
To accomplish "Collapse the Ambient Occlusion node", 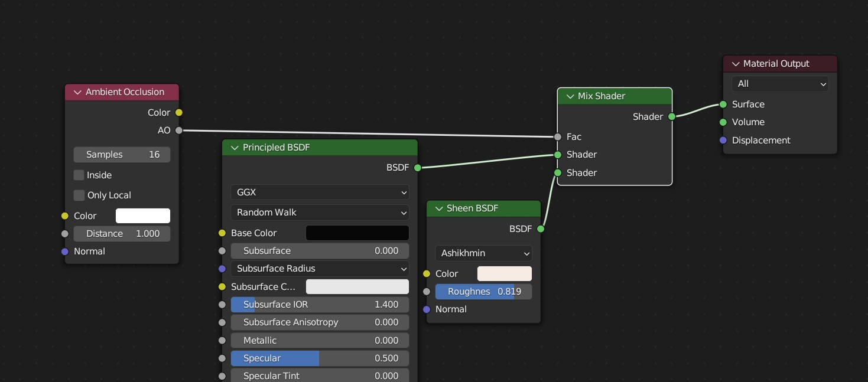I will click(77, 92).
